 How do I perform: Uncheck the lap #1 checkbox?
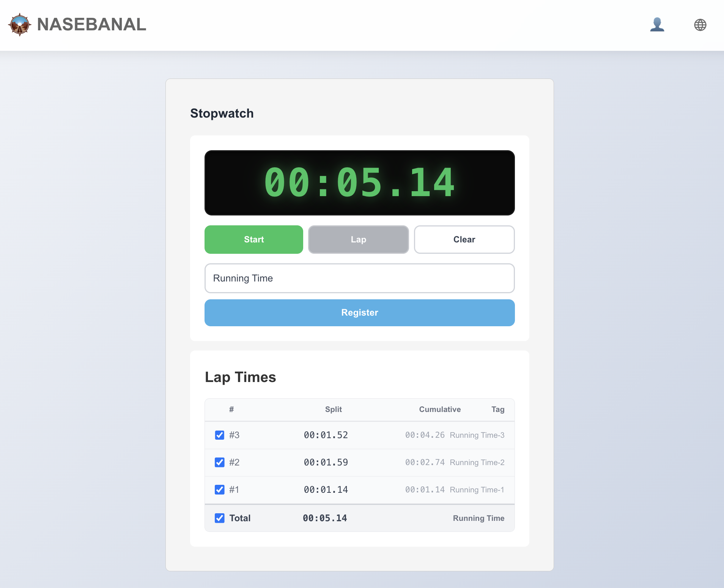click(x=219, y=490)
